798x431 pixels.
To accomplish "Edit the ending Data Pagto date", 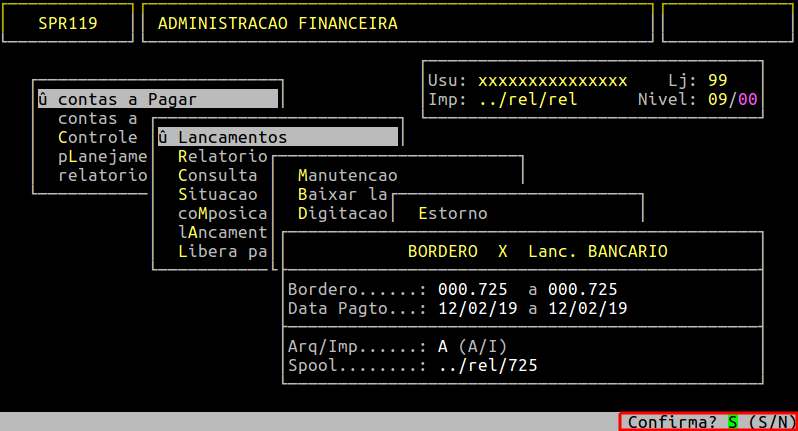I will [587, 308].
